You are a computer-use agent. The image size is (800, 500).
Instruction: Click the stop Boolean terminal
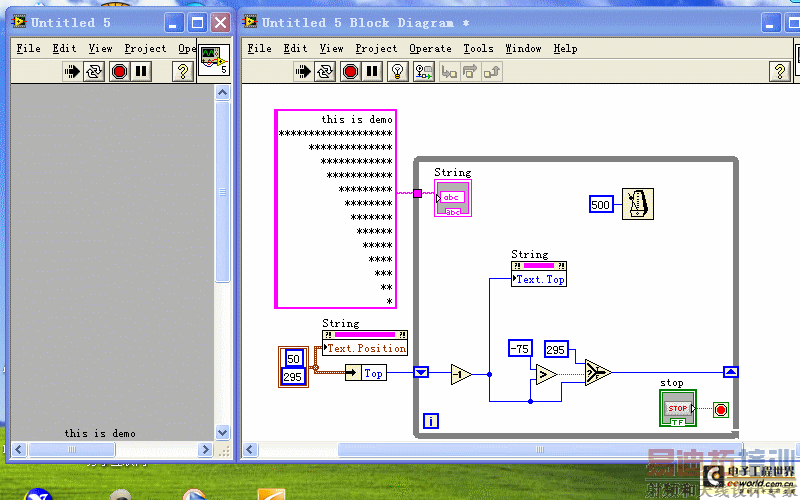pos(677,408)
